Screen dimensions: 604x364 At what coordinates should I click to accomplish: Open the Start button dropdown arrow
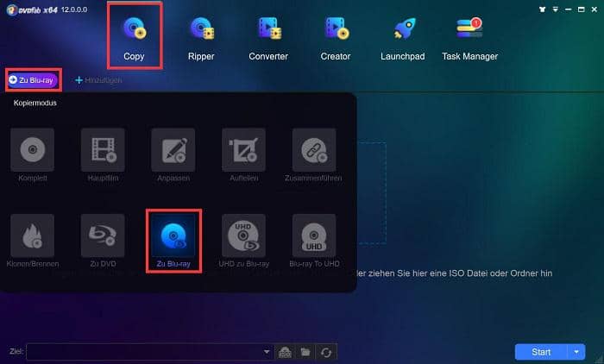pos(576,352)
